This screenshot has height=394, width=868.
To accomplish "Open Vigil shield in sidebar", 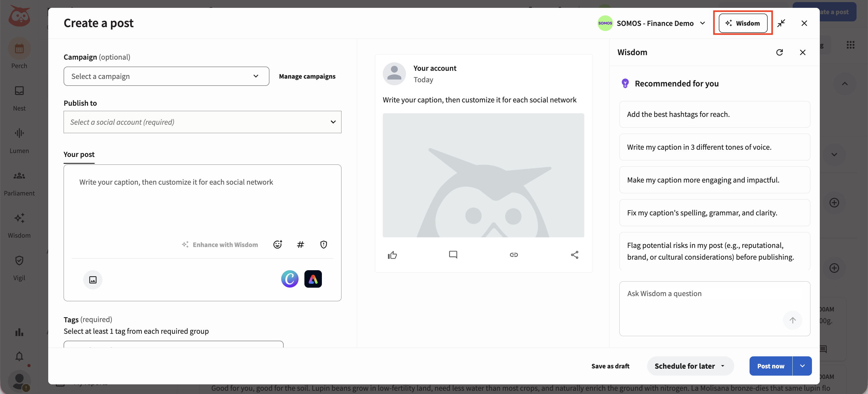I will pyautogui.click(x=19, y=267).
